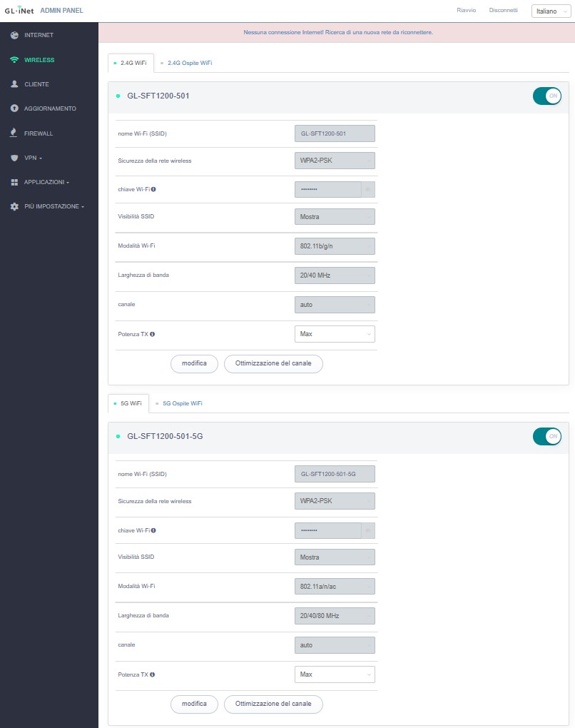Click modifica button for 5G WiFi

click(x=194, y=704)
